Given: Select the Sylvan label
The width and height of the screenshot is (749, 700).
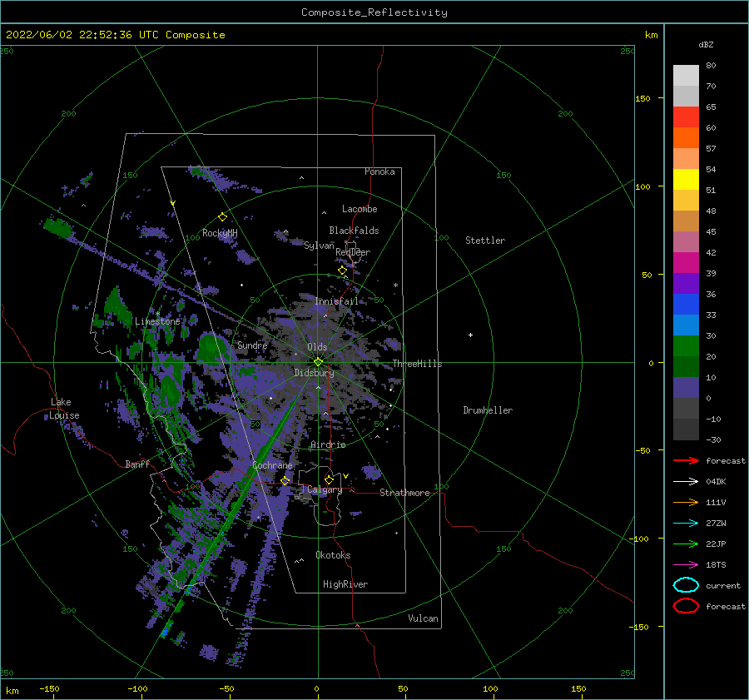Looking at the screenshot, I should click(x=319, y=246).
